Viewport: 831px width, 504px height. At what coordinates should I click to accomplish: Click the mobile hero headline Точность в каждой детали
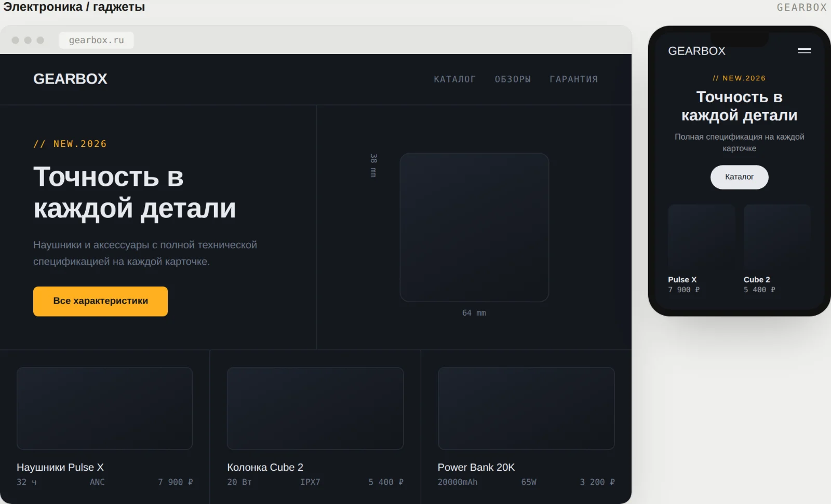(739, 106)
